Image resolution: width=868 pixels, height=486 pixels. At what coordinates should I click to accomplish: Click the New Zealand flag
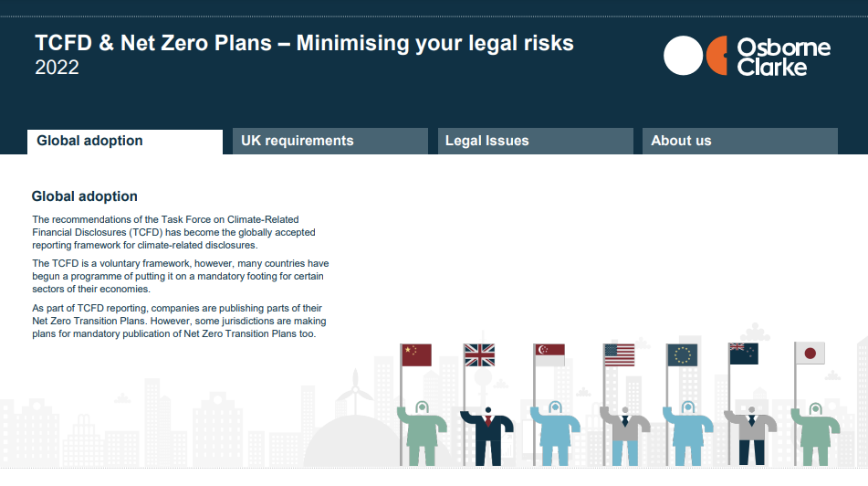(744, 354)
